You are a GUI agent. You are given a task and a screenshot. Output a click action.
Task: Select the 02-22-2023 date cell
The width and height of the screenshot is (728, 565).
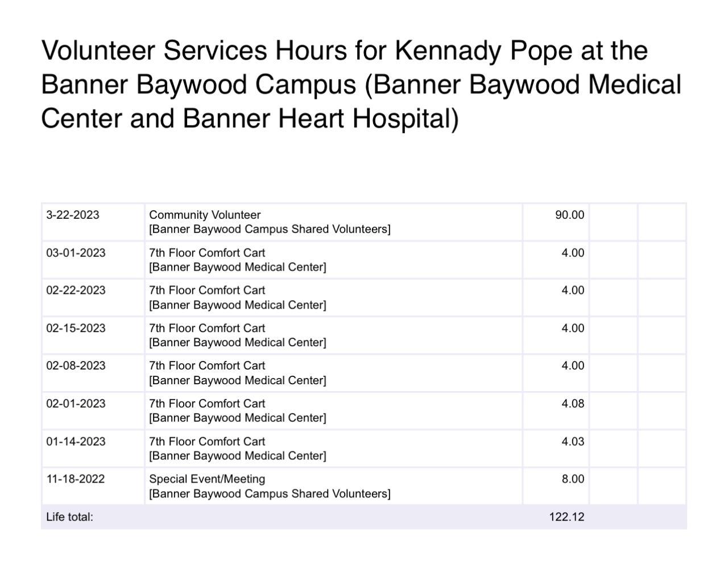76,290
